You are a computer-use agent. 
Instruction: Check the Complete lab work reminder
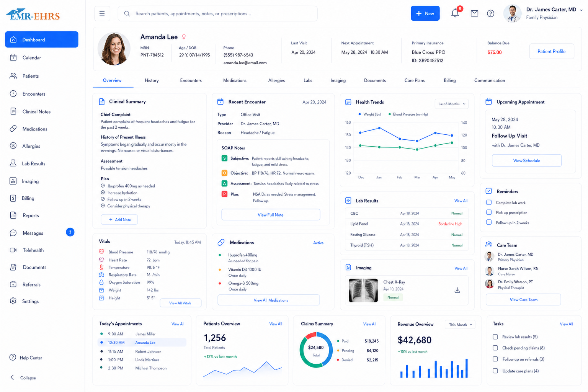[489, 202]
